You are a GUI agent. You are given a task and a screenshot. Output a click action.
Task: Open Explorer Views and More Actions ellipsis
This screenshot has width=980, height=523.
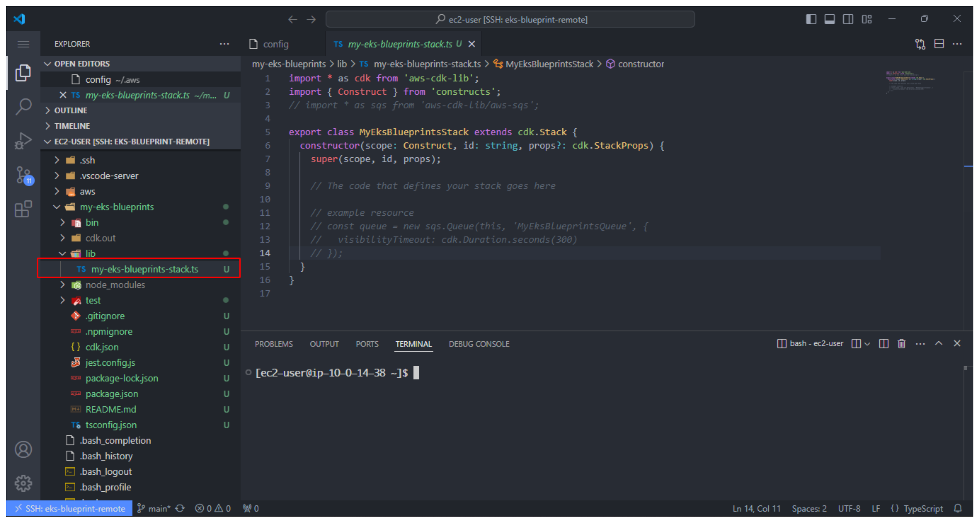(224, 44)
